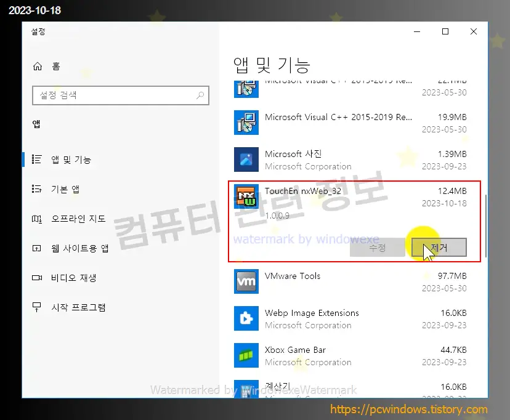Select the Xbox Game Bar icon
This screenshot has height=420, width=510.
pyautogui.click(x=246, y=355)
